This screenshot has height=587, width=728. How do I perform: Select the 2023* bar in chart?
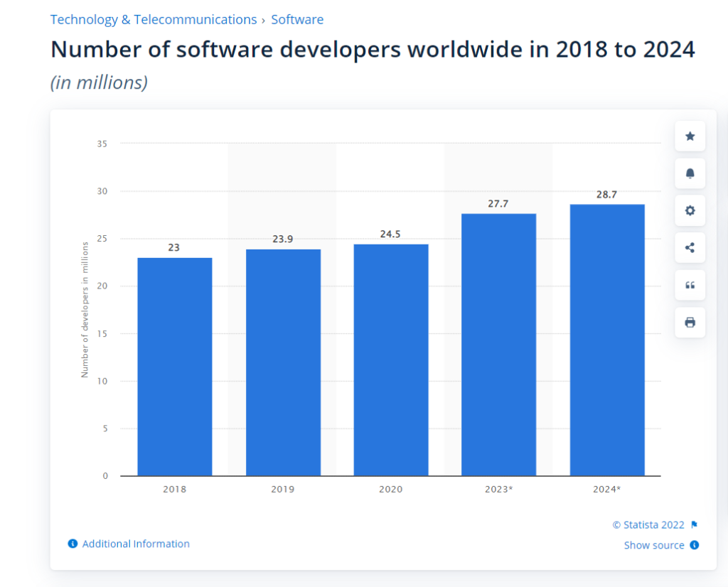pos(498,344)
